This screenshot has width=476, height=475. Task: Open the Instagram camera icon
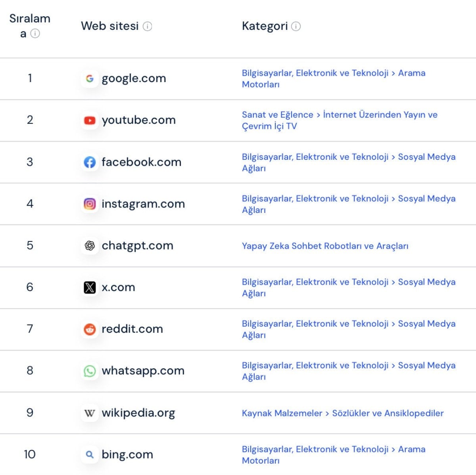(90, 204)
